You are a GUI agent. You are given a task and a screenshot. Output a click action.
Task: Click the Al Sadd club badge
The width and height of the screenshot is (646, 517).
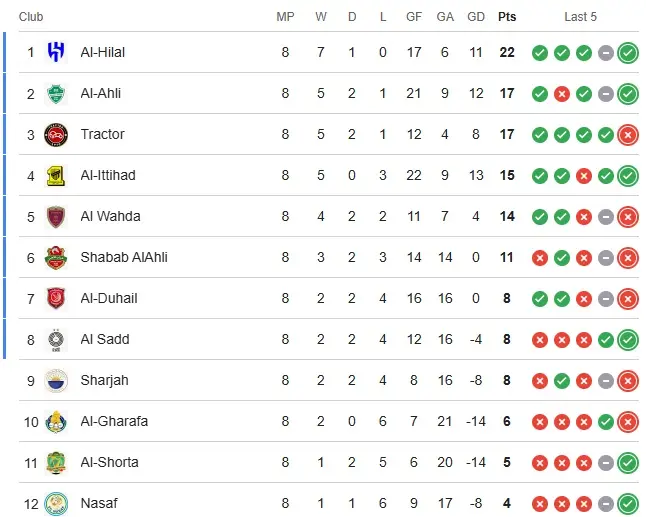(x=56, y=339)
